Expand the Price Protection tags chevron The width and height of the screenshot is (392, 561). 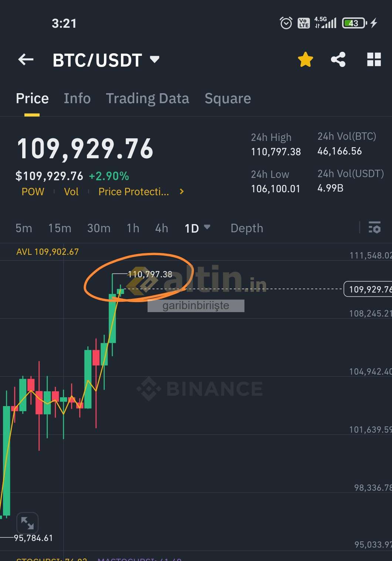(x=182, y=192)
